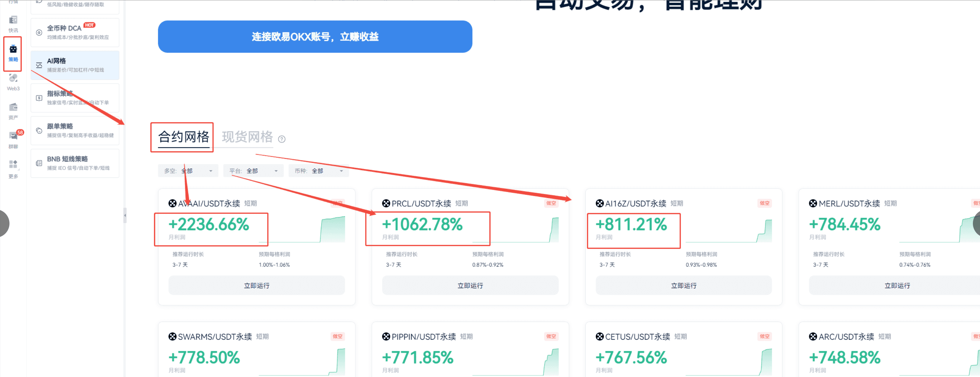Select the AI网格 menu item
This screenshot has width=980, height=377.
point(75,65)
